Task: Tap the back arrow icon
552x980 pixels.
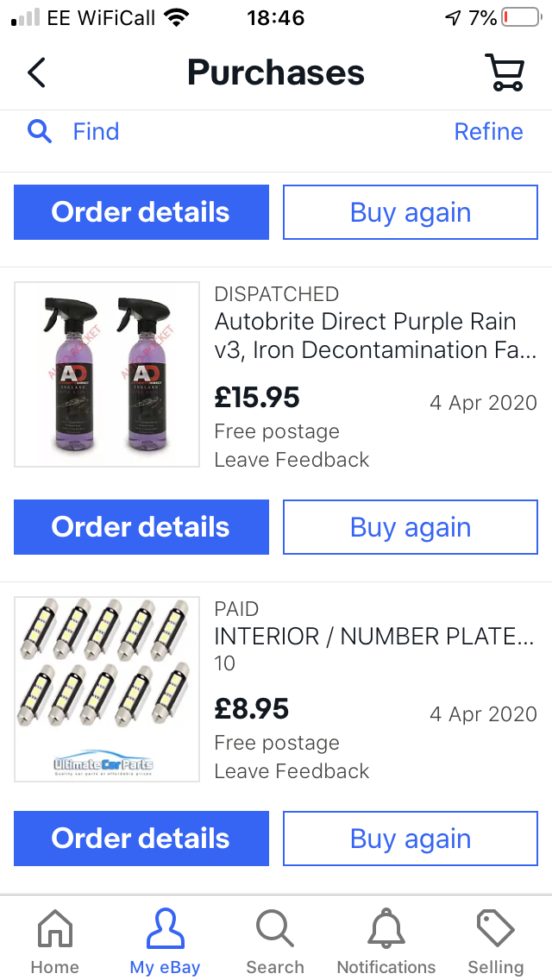Action: pos(36,72)
